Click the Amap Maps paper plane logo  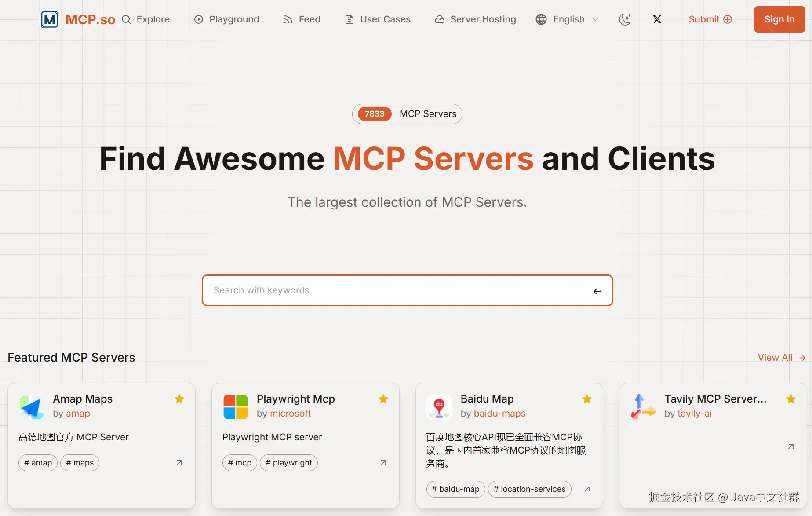(32, 407)
